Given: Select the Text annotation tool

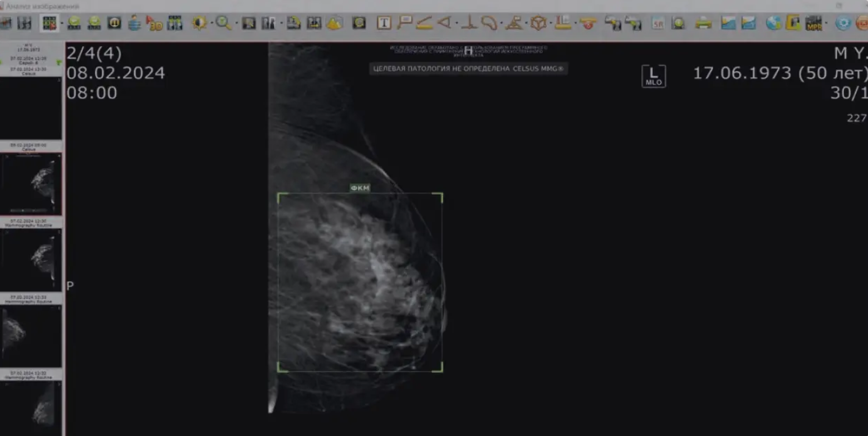Looking at the screenshot, I should [x=384, y=23].
